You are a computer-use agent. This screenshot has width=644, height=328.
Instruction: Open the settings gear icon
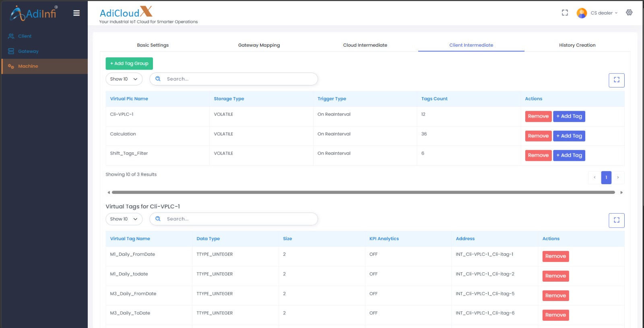click(629, 12)
